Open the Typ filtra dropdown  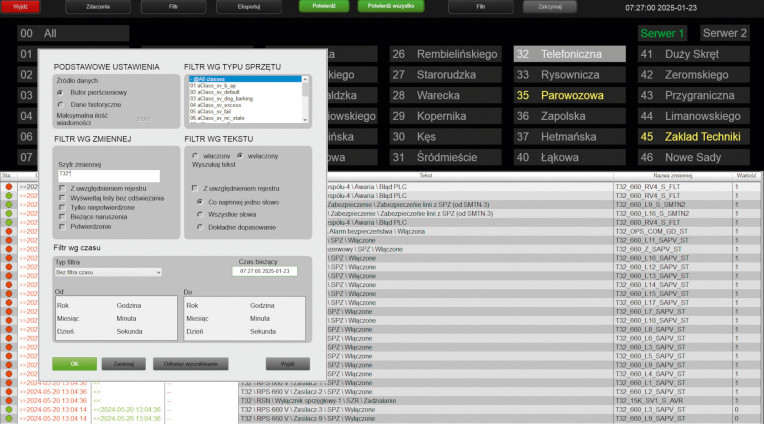coord(108,271)
